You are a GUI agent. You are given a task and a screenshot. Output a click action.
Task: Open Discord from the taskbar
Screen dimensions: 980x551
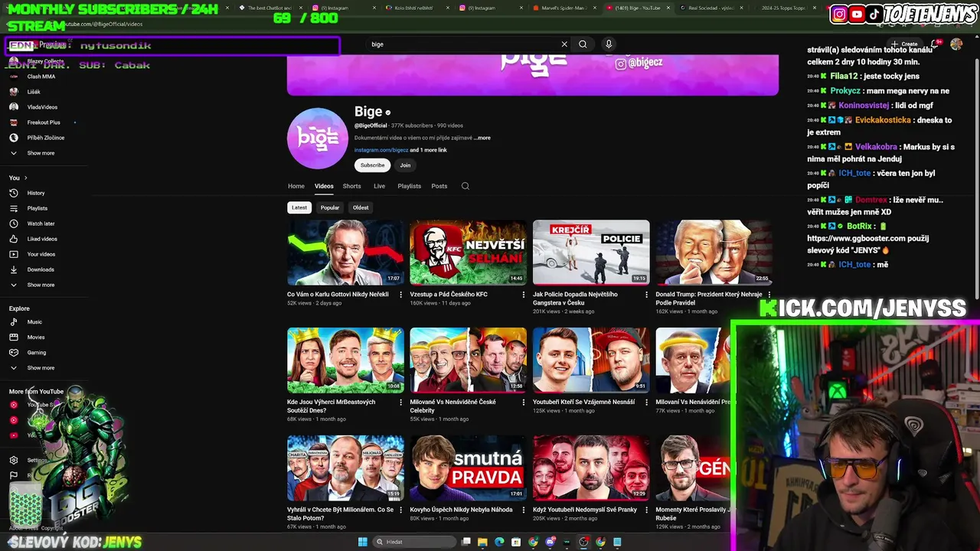[550, 542]
